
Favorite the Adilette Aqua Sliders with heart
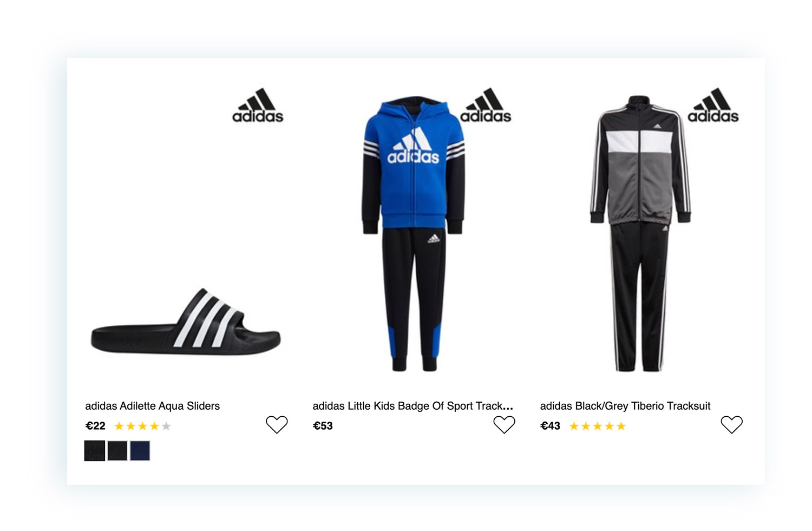pos(277,424)
